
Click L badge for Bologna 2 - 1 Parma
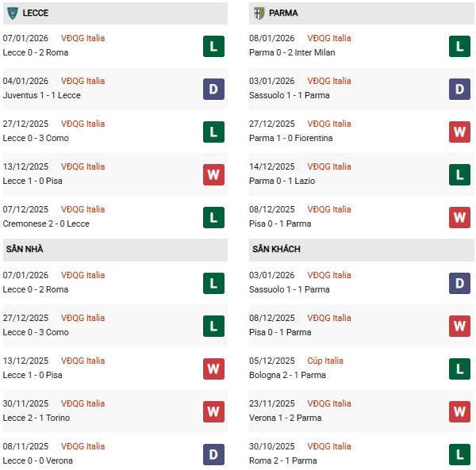(x=460, y=369)
